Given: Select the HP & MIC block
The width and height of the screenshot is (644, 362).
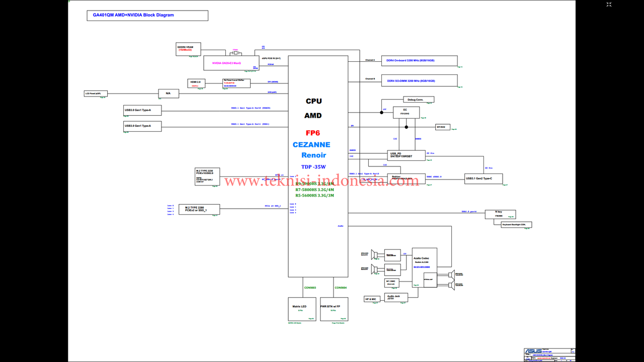Looking at the screenshot, I should [x=373, y=299].
